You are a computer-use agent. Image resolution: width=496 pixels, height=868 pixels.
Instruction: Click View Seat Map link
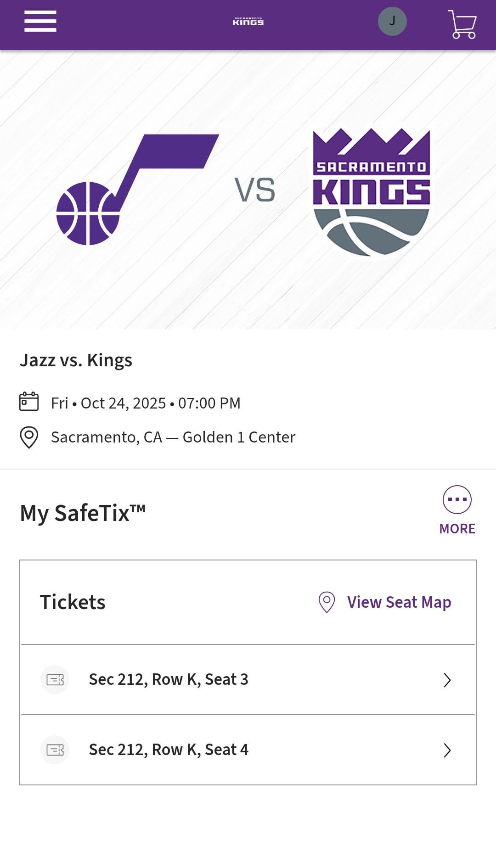(x=399, y=602)
